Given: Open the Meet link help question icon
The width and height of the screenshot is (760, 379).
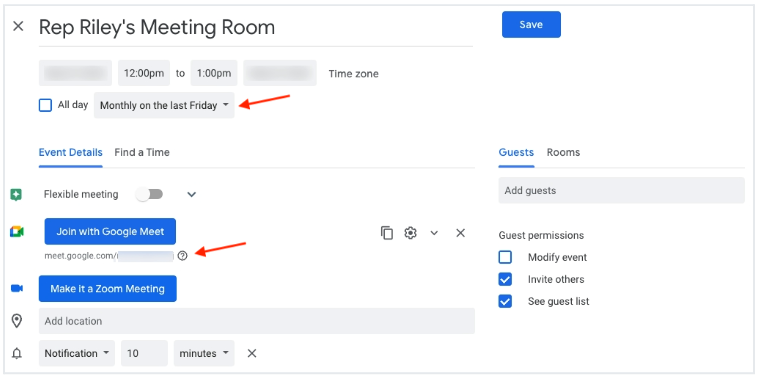Looking at the screenshot, I should (x=182, y=256).
